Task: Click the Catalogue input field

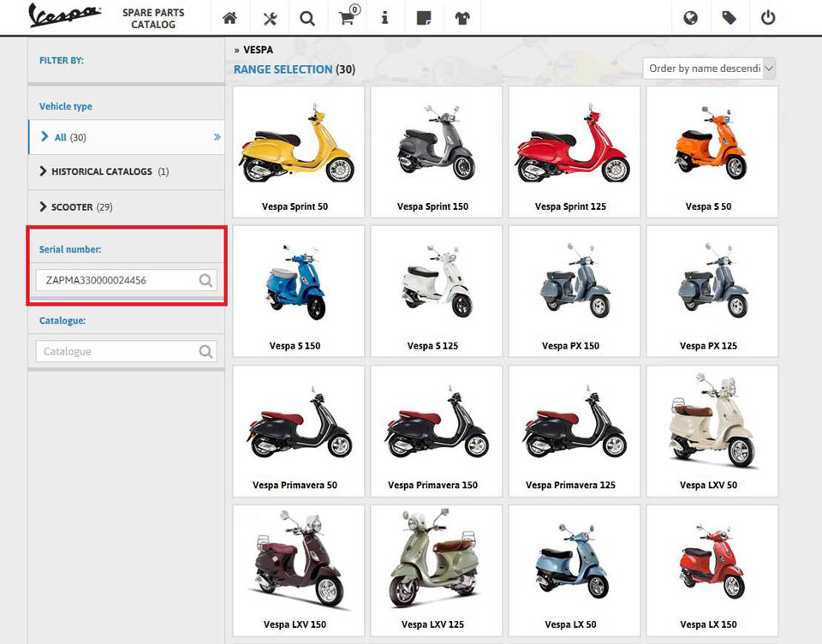Action: coord(126,351)
